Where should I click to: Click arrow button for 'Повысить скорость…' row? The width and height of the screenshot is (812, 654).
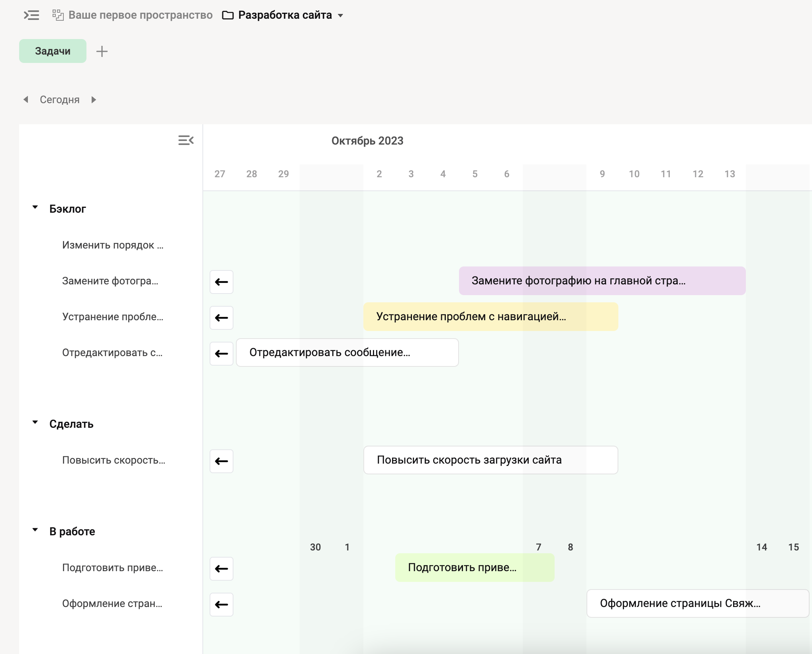coord(222,461)
